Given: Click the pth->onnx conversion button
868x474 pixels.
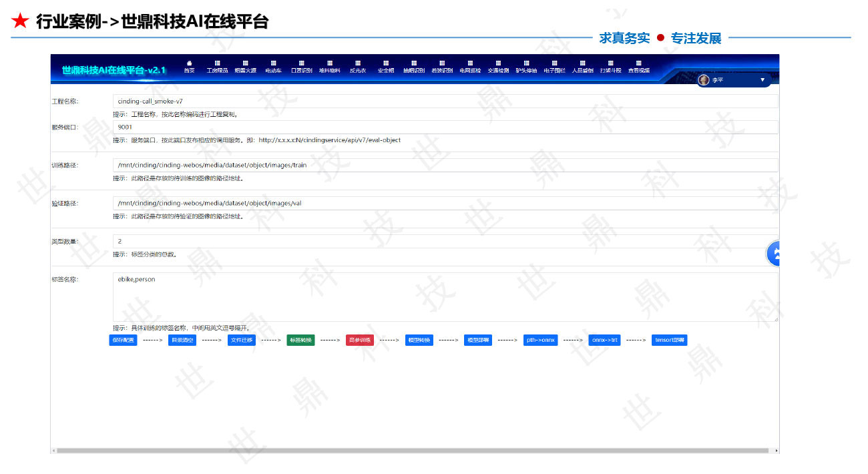Looking at the screenshot, I should pos(540,340).
